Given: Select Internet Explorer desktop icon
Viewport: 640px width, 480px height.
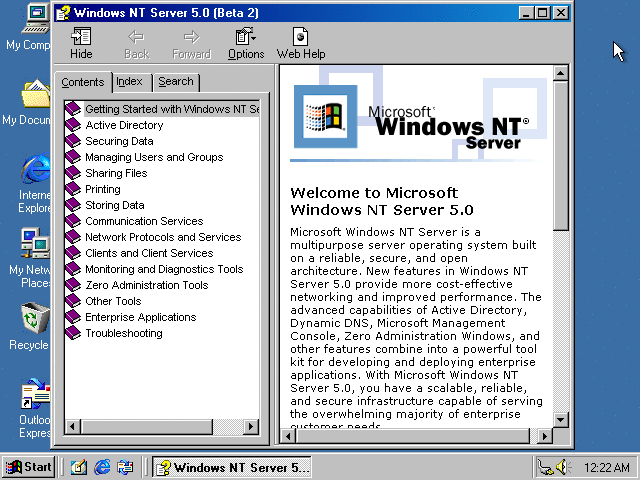Looking at the screenshot, I should tap(36, 169).
